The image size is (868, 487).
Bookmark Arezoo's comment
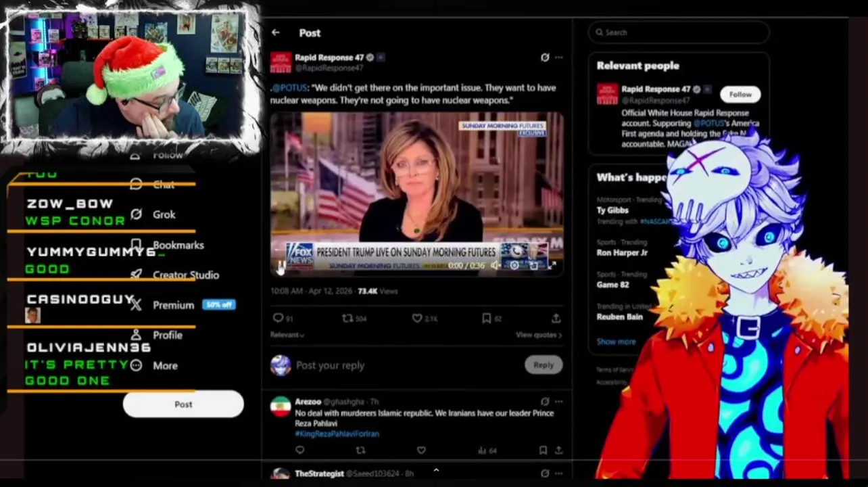point(543,450)
